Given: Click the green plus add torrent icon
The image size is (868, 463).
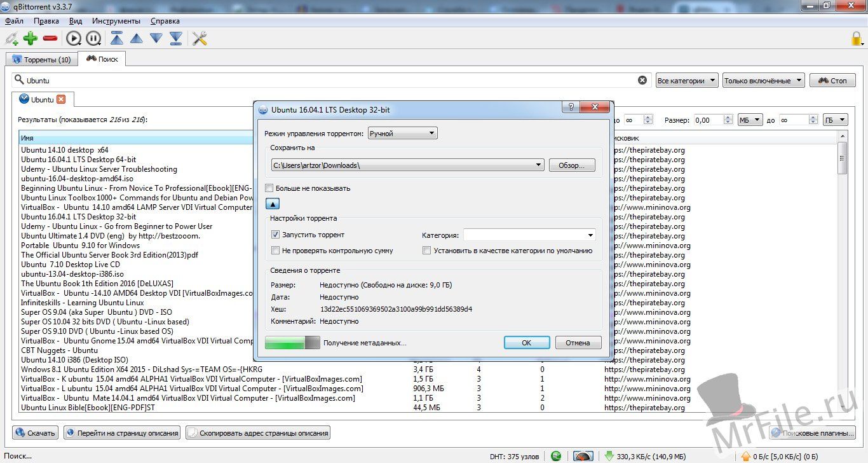Looking at the screenshot, I should click(31, 39).
